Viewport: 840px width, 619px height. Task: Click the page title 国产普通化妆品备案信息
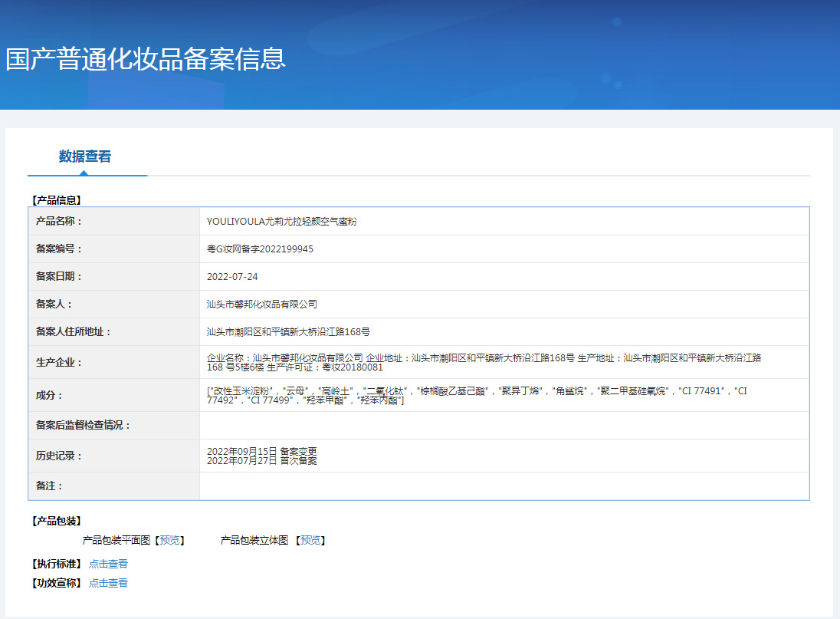(x=146, y=59)
